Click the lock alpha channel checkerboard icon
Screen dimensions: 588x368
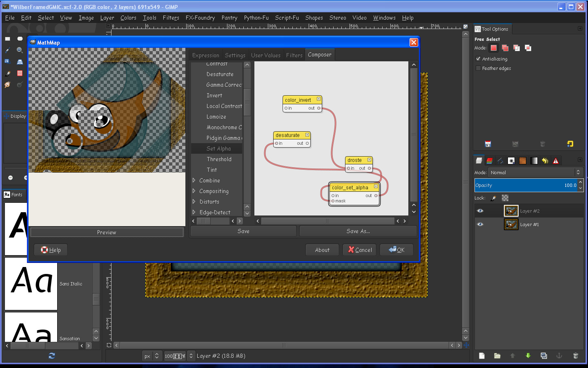point(505,198)
